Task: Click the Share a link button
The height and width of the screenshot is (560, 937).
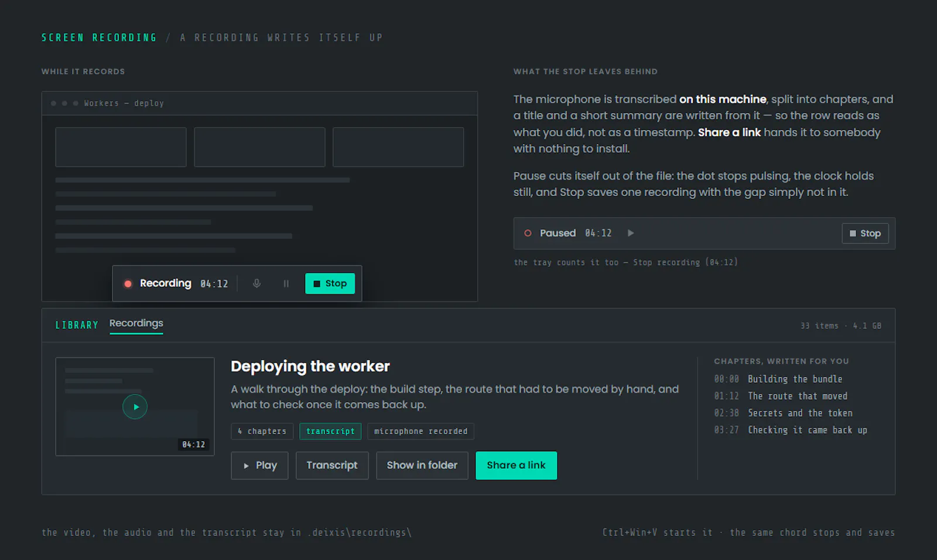Action: click(516, 465)
